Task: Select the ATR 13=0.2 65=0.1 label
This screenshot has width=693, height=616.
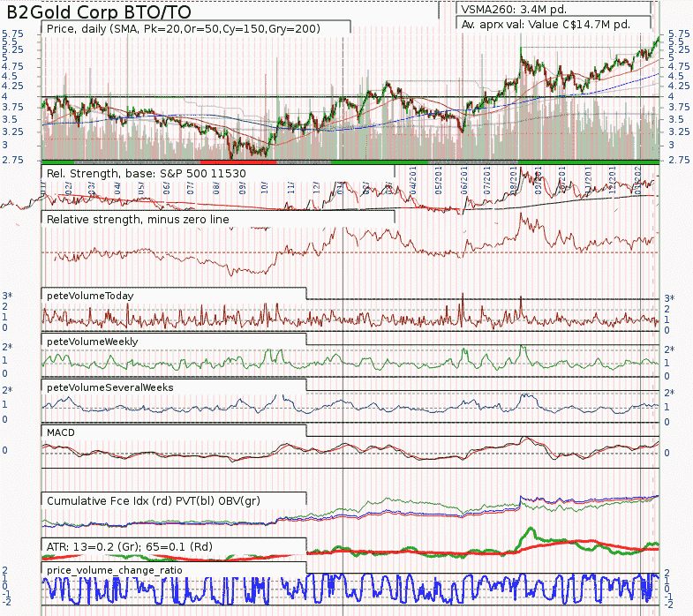Action: (130, 546)
